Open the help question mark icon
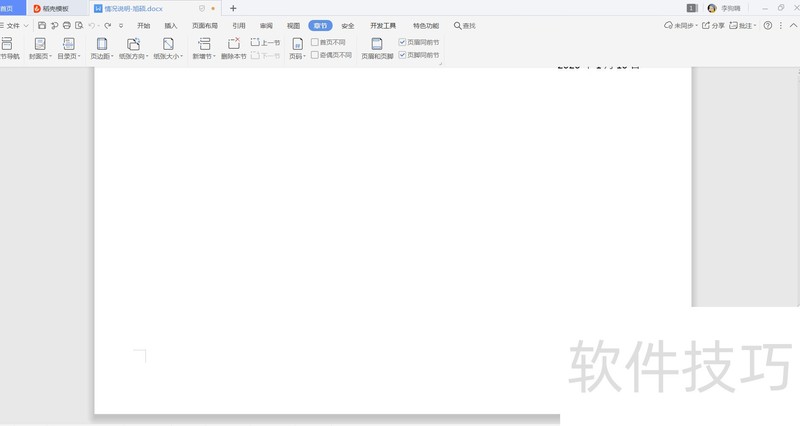The height and width of the screenshot is (426, 800). pos(767,26)
